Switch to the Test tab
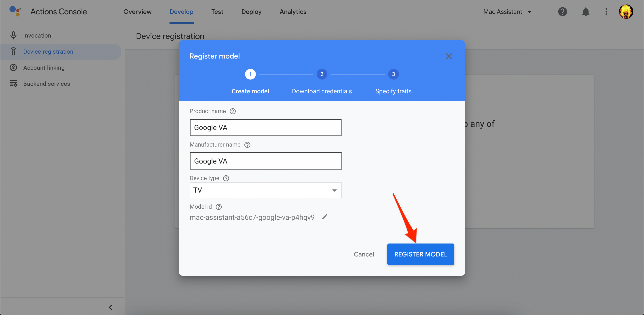This screenshot has width=644, height=315. point(217,12)
